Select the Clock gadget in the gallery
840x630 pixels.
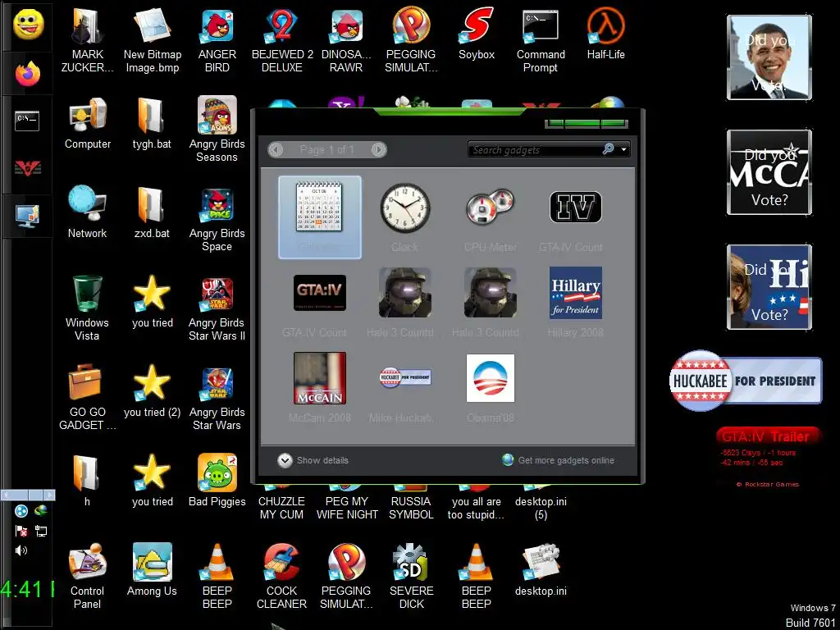(x=405, y=217)
